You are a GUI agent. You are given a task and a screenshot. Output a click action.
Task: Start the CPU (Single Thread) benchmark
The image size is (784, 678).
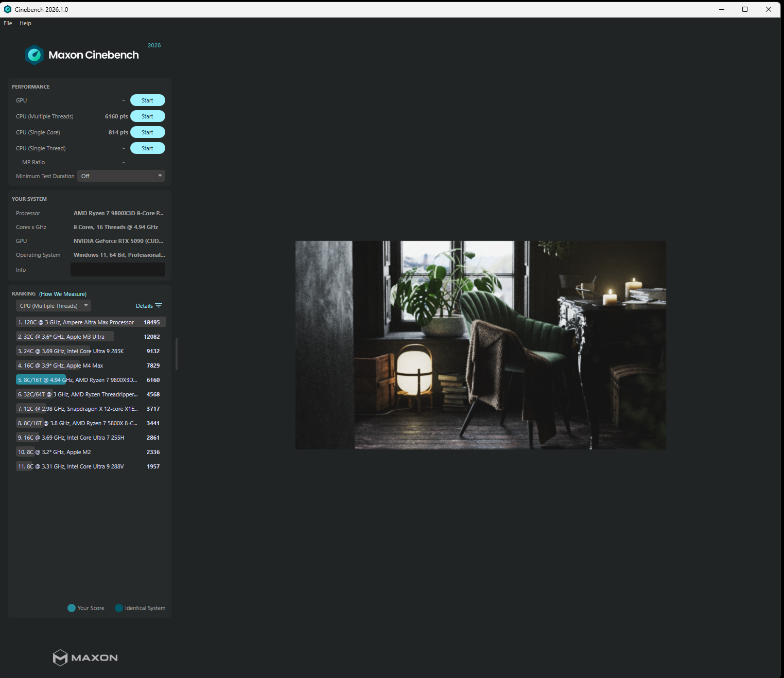147,148
